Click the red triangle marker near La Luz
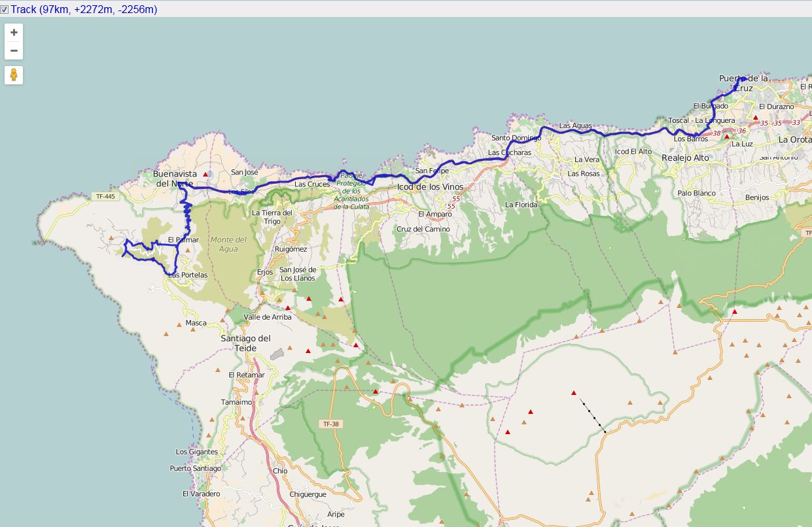The height and width of the screenshot is (527, 812). click(726, 137)
